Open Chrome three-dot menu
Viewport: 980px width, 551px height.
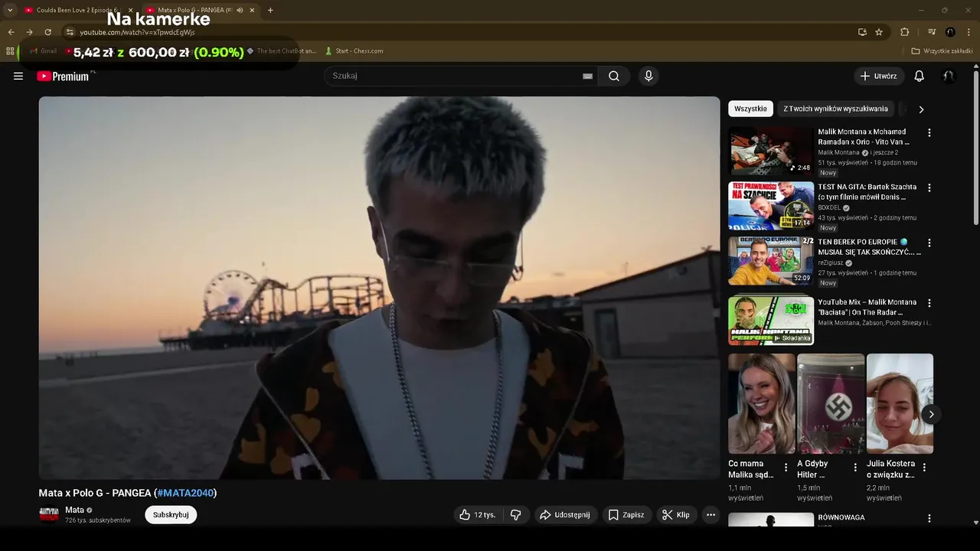coord(969,32)
